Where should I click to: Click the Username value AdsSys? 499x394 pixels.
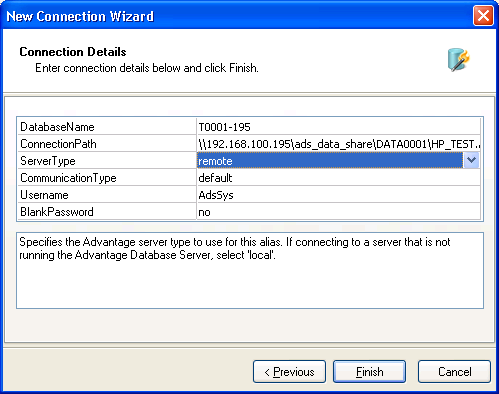point(339,195)
